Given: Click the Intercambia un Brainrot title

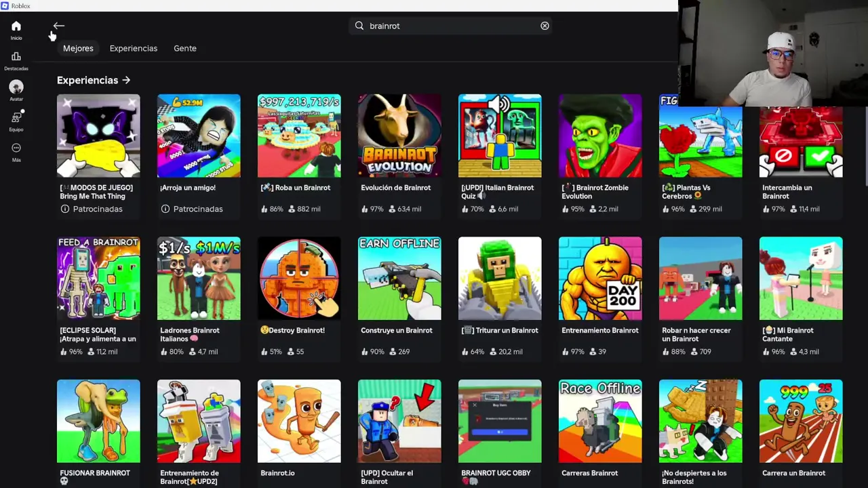Looking at the screenshot, I should (787, 192).
